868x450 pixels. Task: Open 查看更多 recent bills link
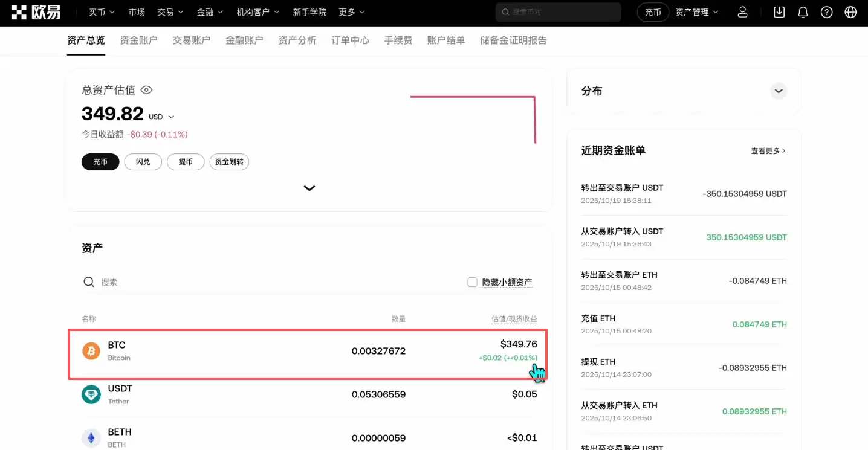[x=766, y=150]
